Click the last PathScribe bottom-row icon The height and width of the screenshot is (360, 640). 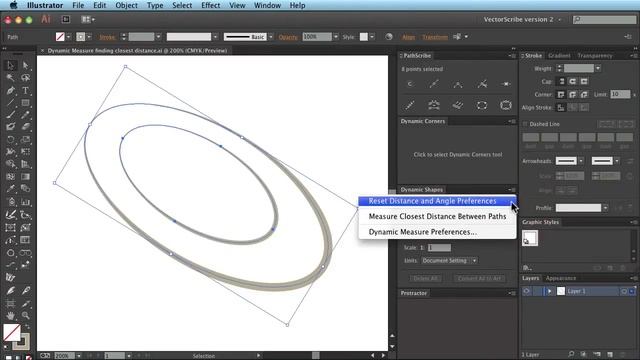pyautogui.click(x=506, y=105)
